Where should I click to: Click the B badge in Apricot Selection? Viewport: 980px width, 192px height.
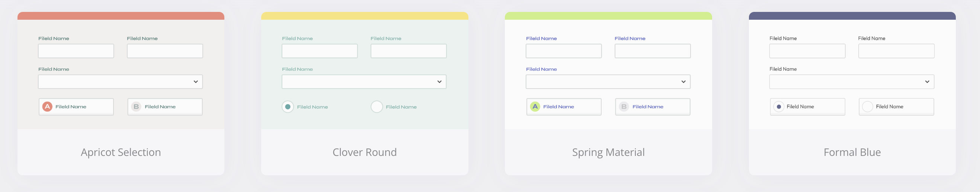pyautogui.click(x=136, y=107)
